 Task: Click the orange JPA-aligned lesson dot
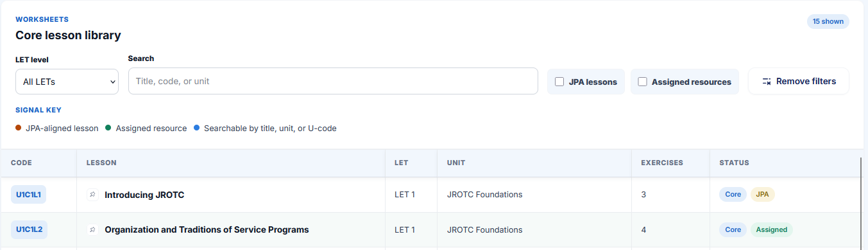point(19,128)
